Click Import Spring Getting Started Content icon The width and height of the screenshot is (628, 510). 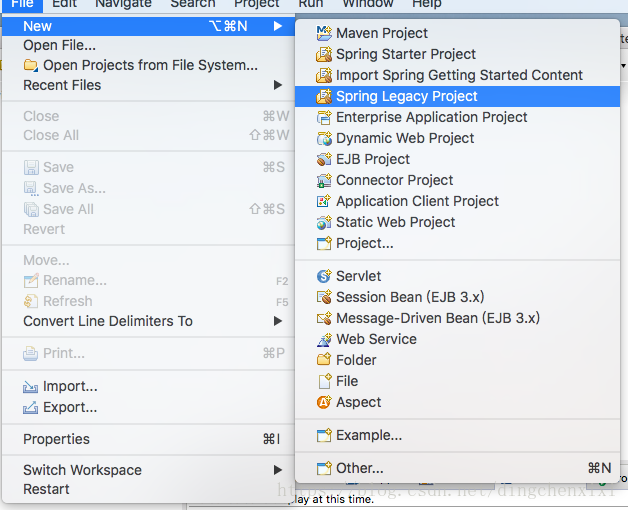pos(324,75)
